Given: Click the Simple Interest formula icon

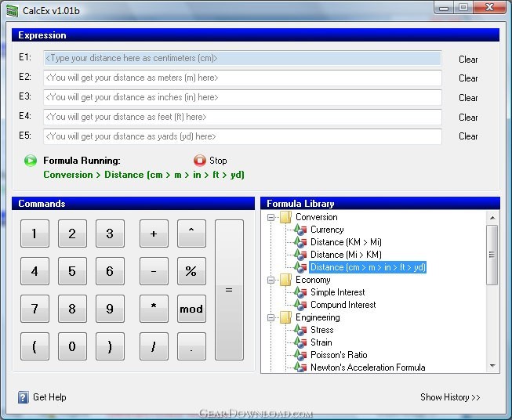Looking at the screenshot, I should coord(300,292).
